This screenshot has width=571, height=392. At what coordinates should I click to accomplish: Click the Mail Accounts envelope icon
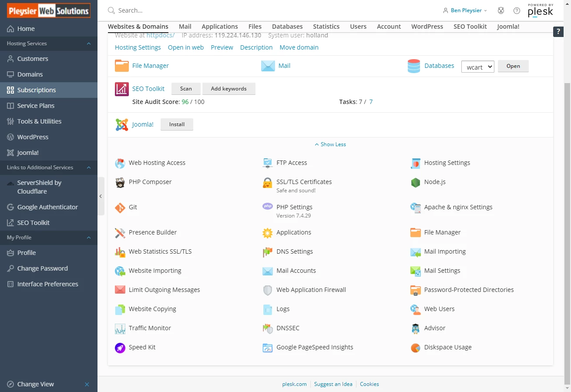coord(268,271)
